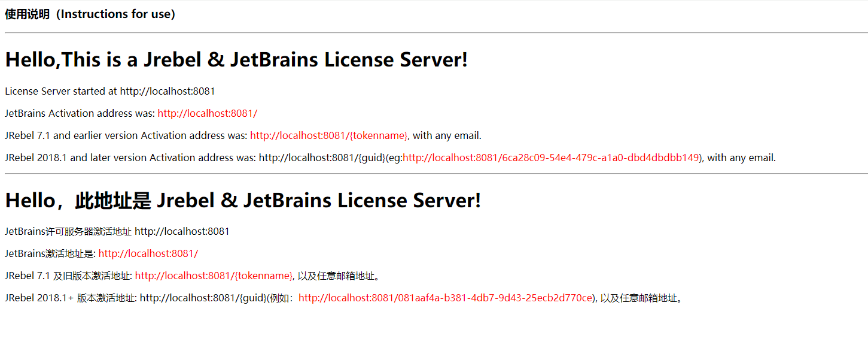Click the English JetBrains Activation address link

(x=208, y=113)
